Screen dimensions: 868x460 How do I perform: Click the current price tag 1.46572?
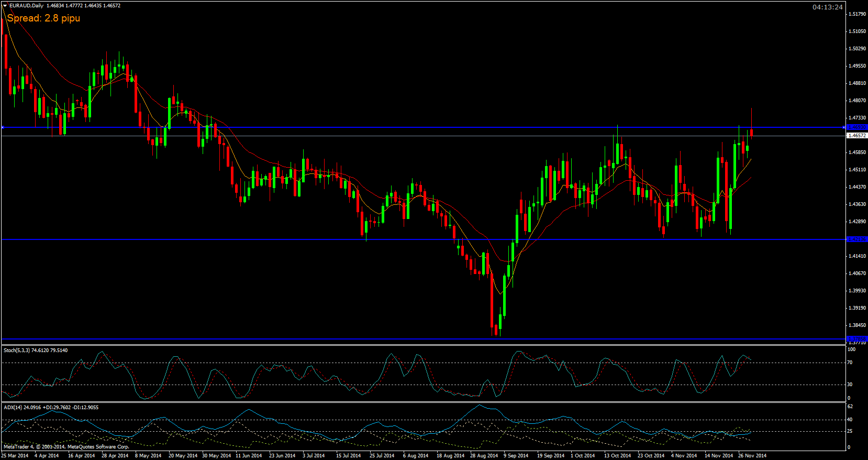(x=857, y=136)
